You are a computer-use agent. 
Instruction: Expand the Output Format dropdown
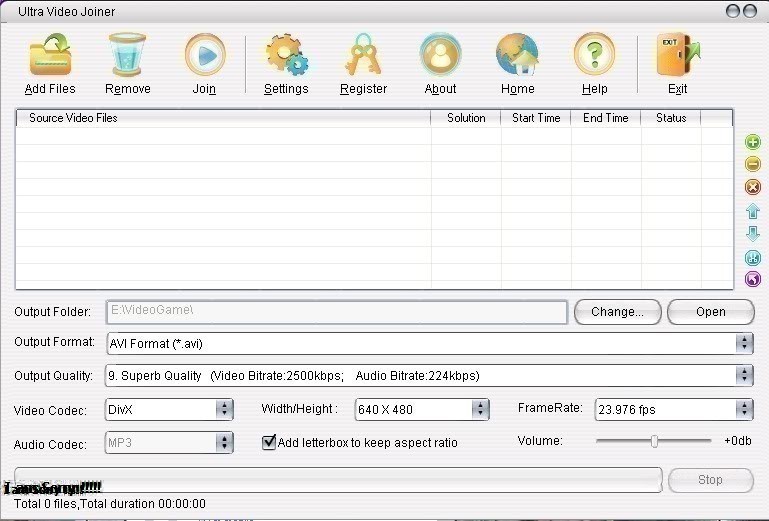point(744,343)
